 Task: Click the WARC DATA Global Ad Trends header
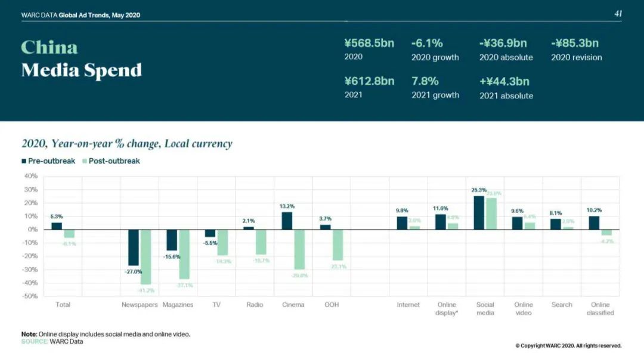pos(80,15)
